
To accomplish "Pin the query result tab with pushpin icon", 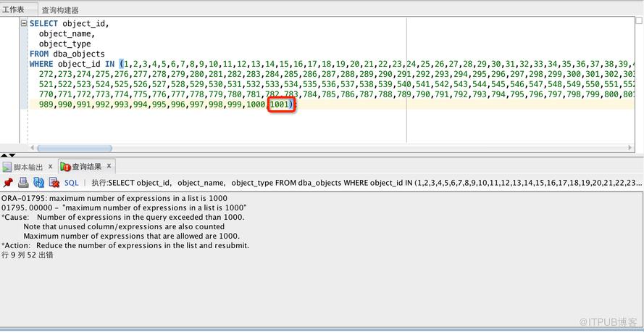I will (8, 183).
